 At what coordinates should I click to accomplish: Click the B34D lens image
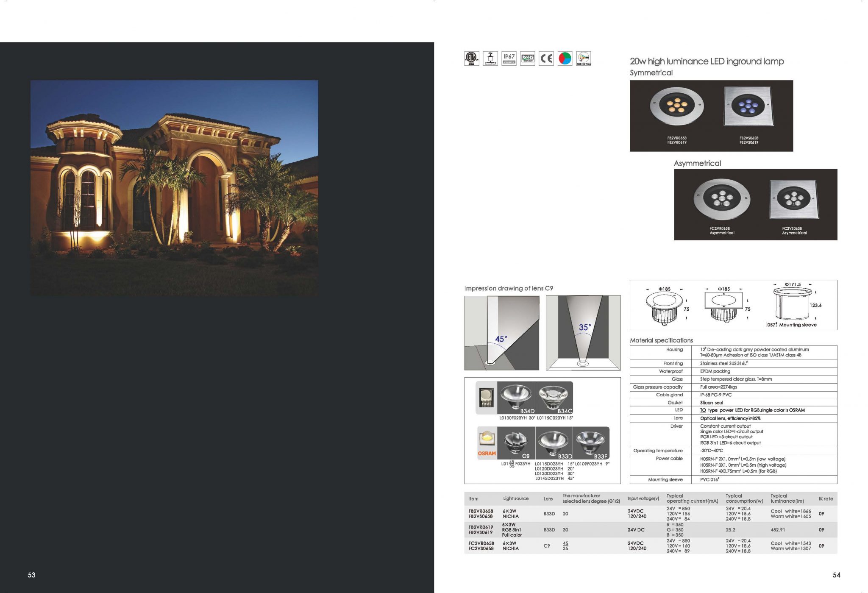[516, 398]
